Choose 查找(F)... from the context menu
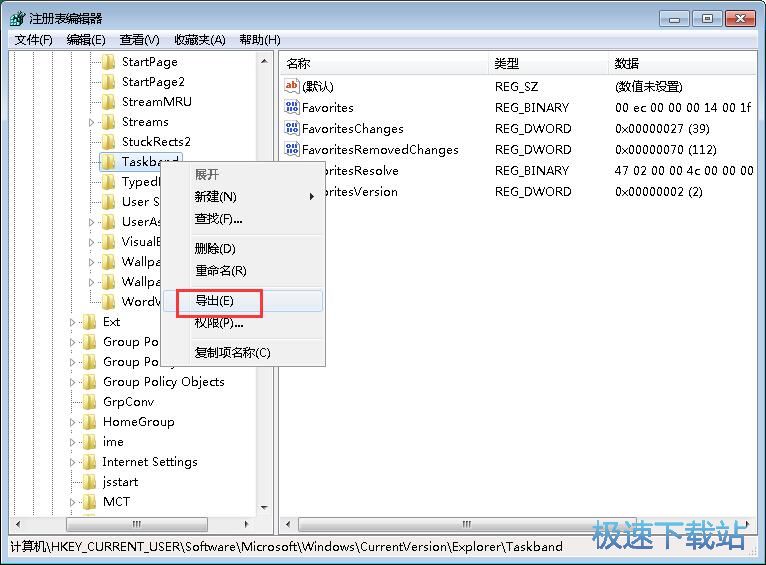Viewport: 766px width, 565px height. click(x=243, y=219)
